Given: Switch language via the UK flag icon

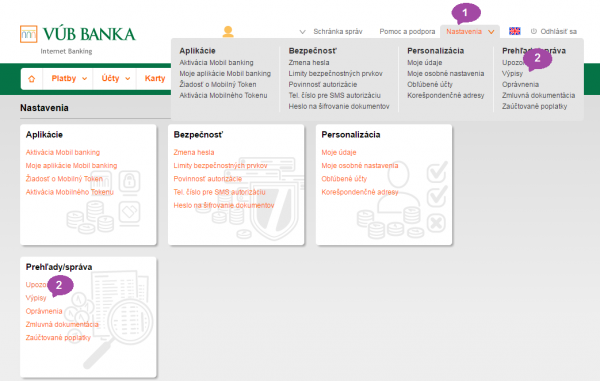Looking at the screenshot, I should [514, 31].
